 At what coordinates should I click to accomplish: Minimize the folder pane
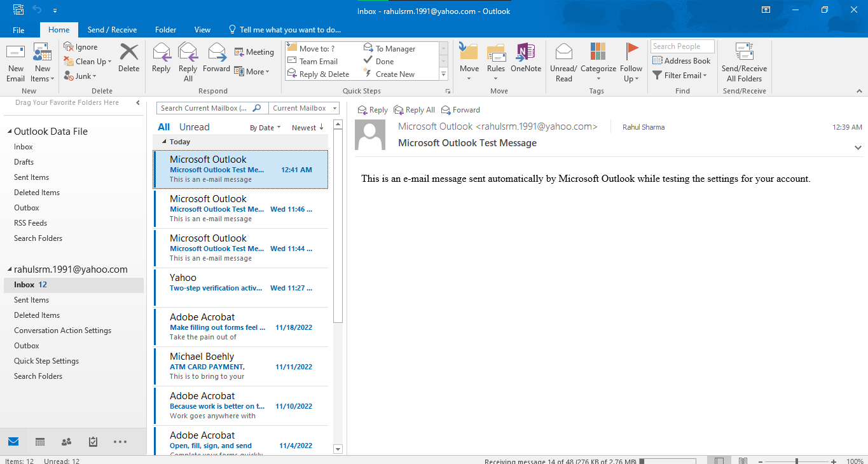138,102
